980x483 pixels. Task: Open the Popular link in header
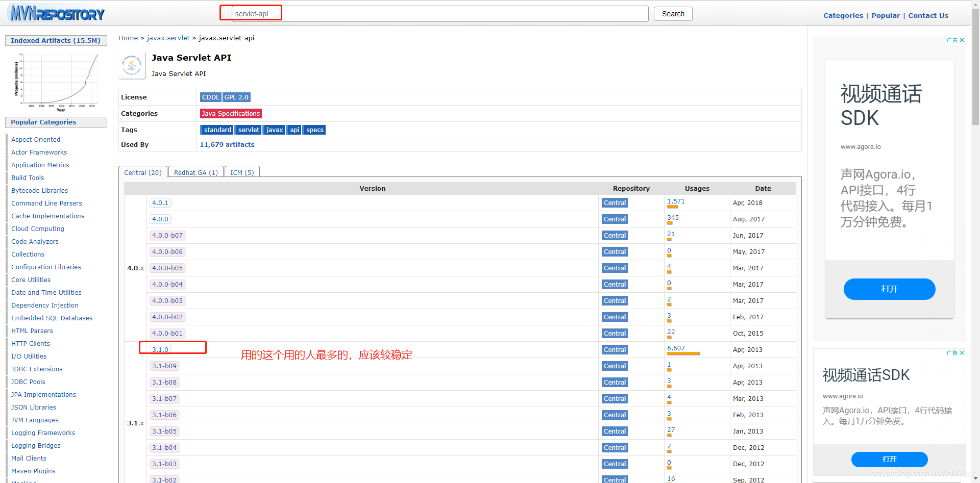pos(886,15)
